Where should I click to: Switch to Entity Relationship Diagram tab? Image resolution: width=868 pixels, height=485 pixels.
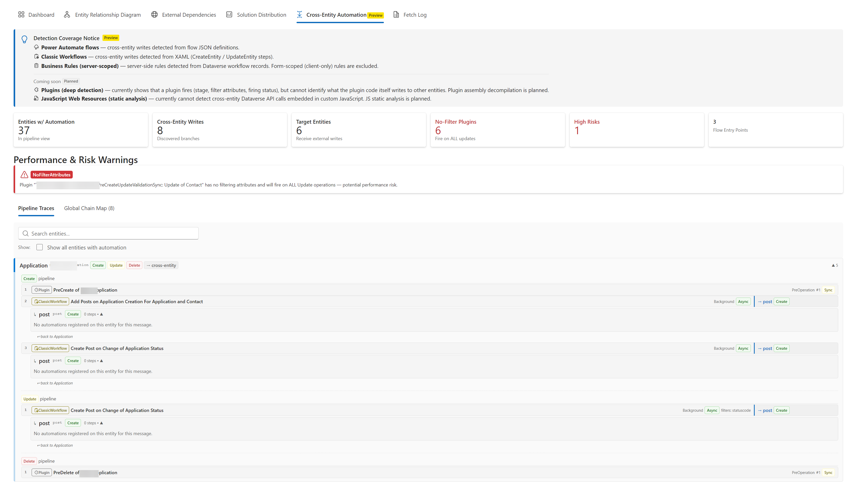tap(103, 14)
